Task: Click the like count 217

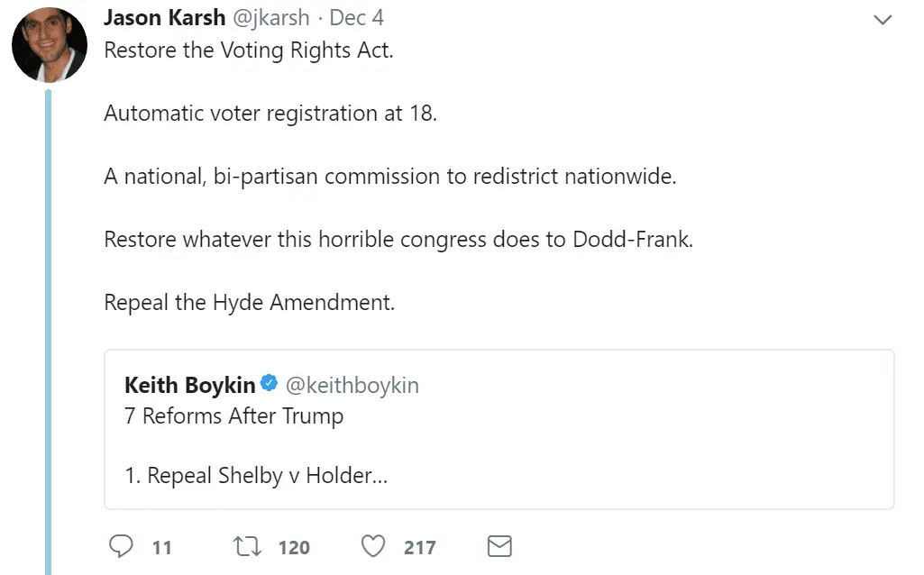Action: point(420,547)
